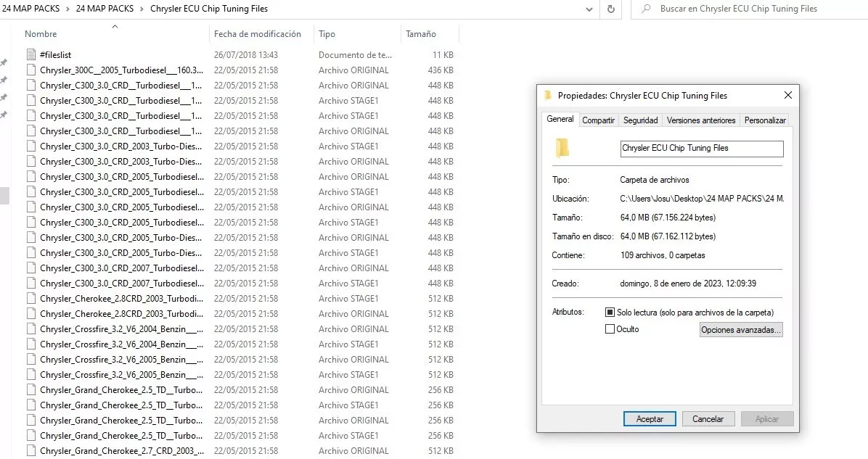The width and height of the screenshot is (868, 459).
Task: Expand chevron between the two 24 MAP PACKS breadcrumbs
Action: [68, 9]
